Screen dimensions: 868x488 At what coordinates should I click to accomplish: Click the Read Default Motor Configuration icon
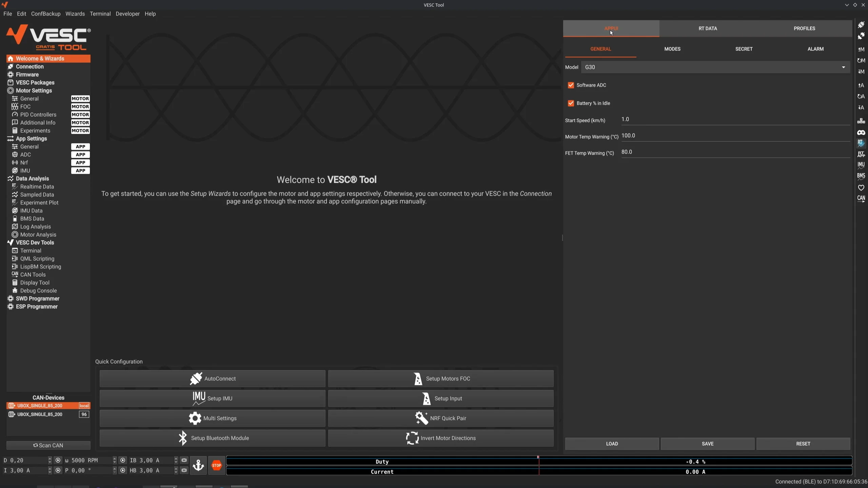(861, 61)
